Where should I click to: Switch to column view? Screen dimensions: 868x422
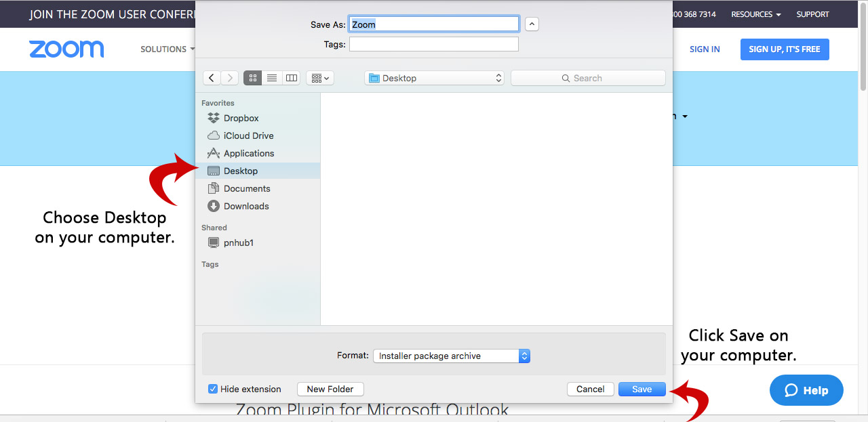[292, 78]
